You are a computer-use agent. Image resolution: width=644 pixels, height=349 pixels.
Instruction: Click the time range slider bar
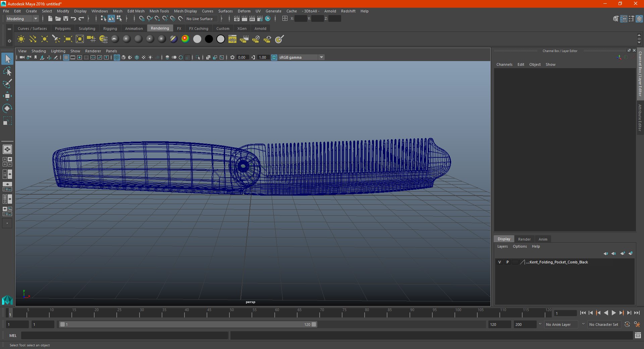188,325
